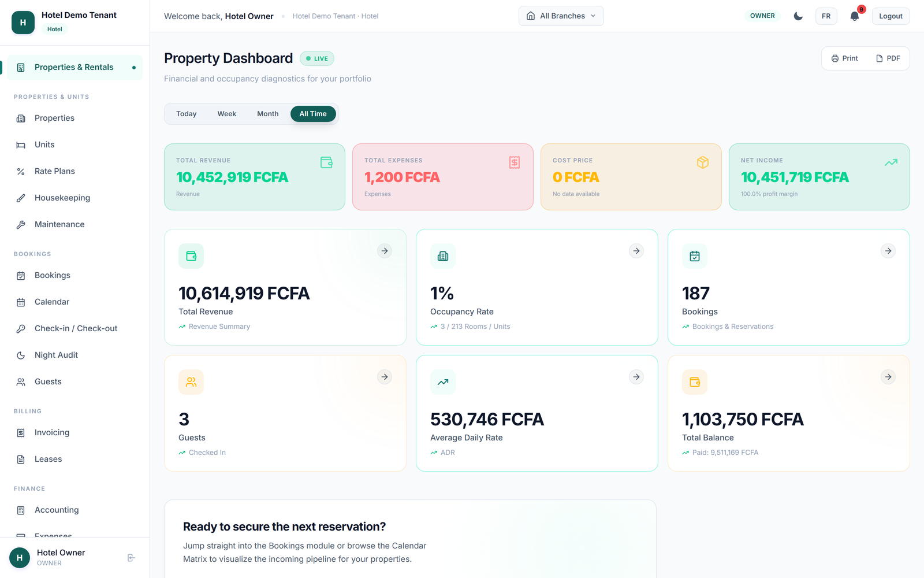
Task: Open Properties in sidebar
Action: pos(75,118)
